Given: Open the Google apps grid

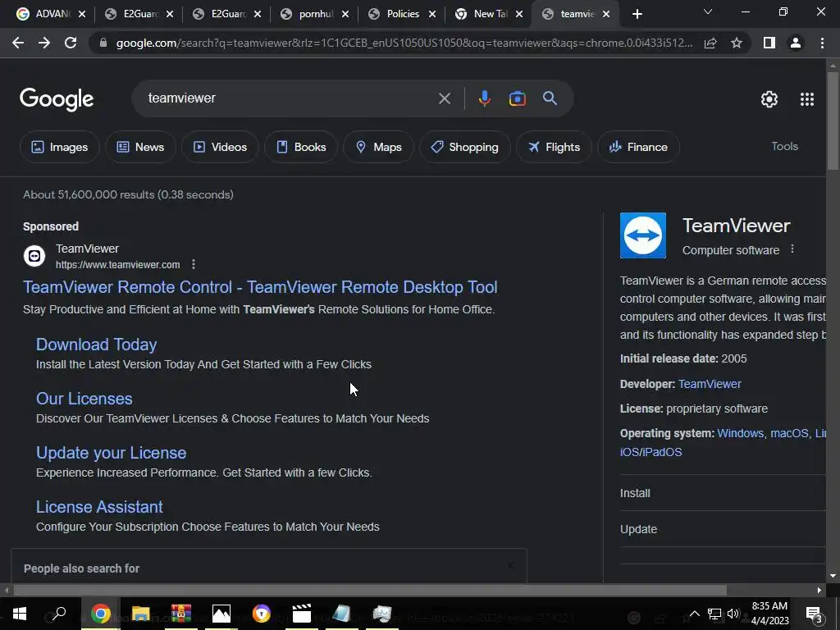Looking at the screenshot, I should [x=807, y=99].
